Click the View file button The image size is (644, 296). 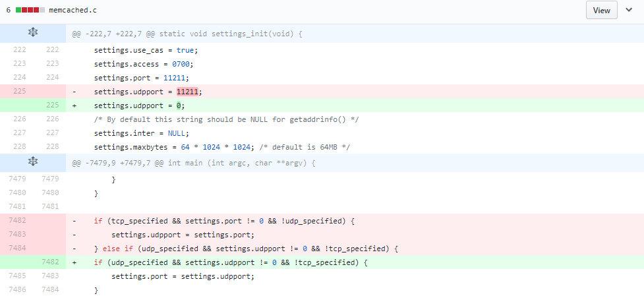tap(601, 11)
